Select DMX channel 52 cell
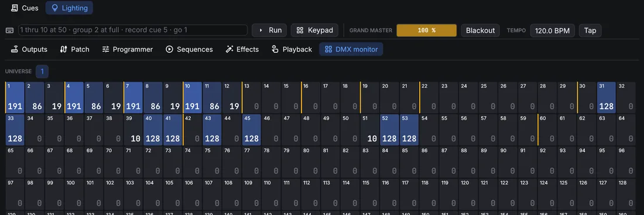The image size is (644, 215). 390,130
